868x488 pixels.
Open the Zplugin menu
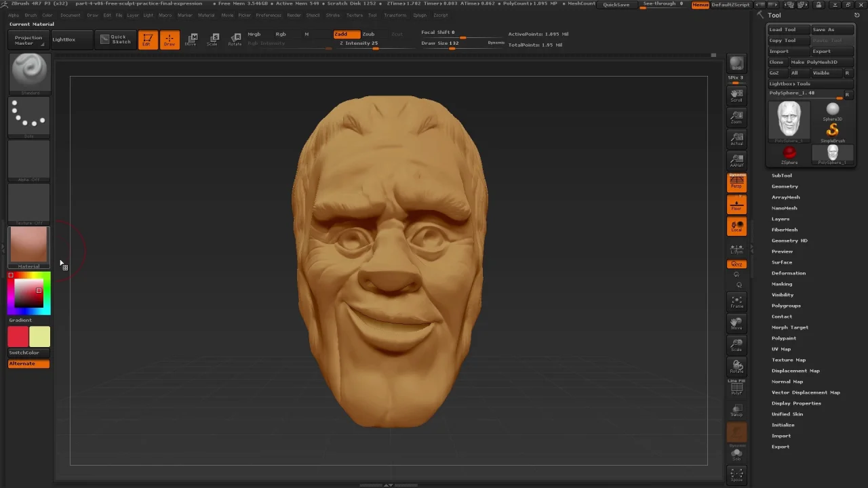click(420, 15)
